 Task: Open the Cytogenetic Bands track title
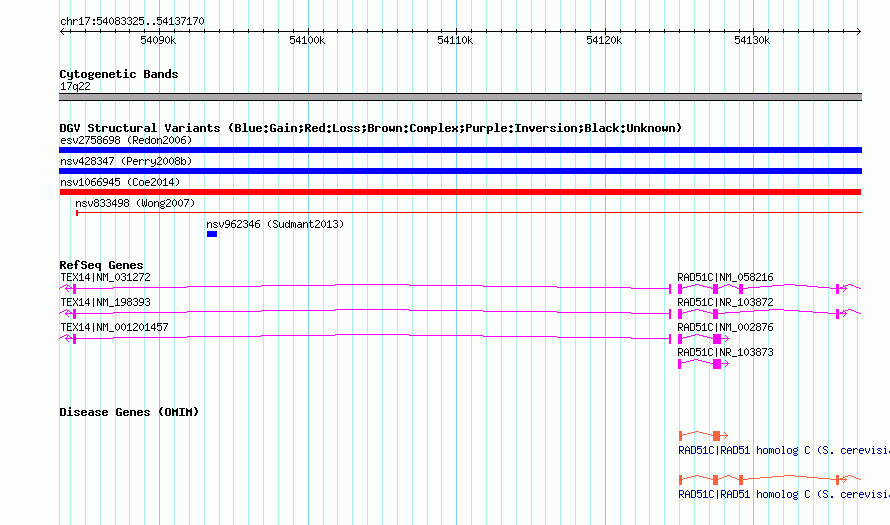(x=119, y=74)
